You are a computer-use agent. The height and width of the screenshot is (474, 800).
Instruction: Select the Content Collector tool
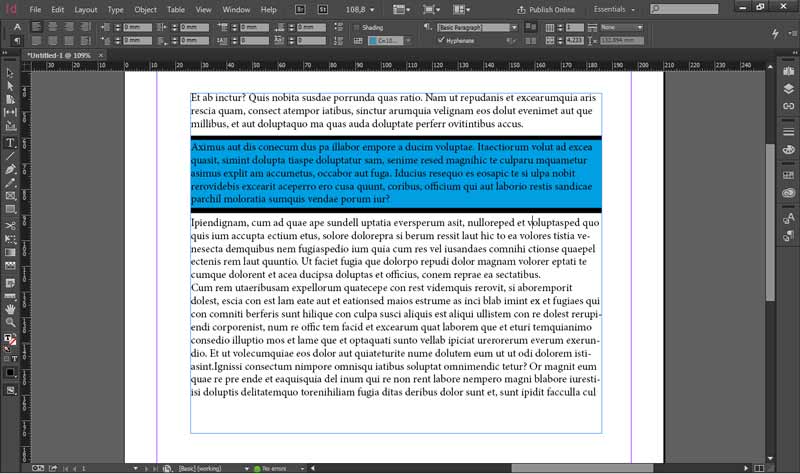pyautogui.click(x=10, y=126)
